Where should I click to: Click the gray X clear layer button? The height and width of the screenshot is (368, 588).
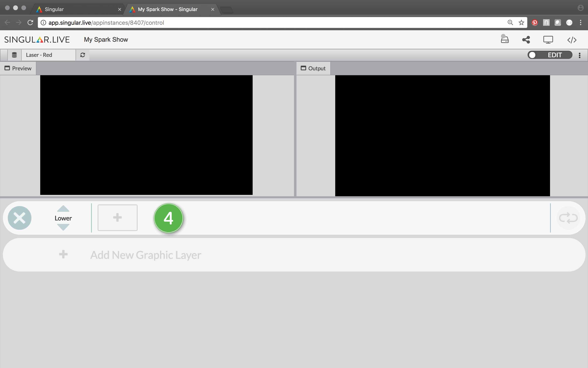pos(19,218)
